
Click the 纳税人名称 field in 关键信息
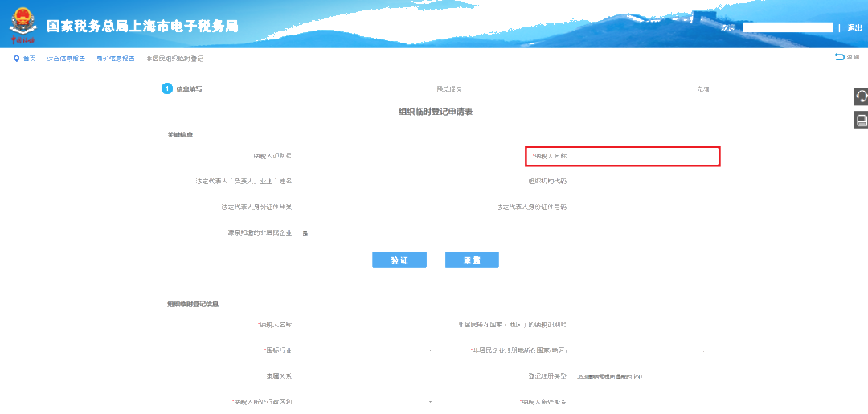click(623, 157)
